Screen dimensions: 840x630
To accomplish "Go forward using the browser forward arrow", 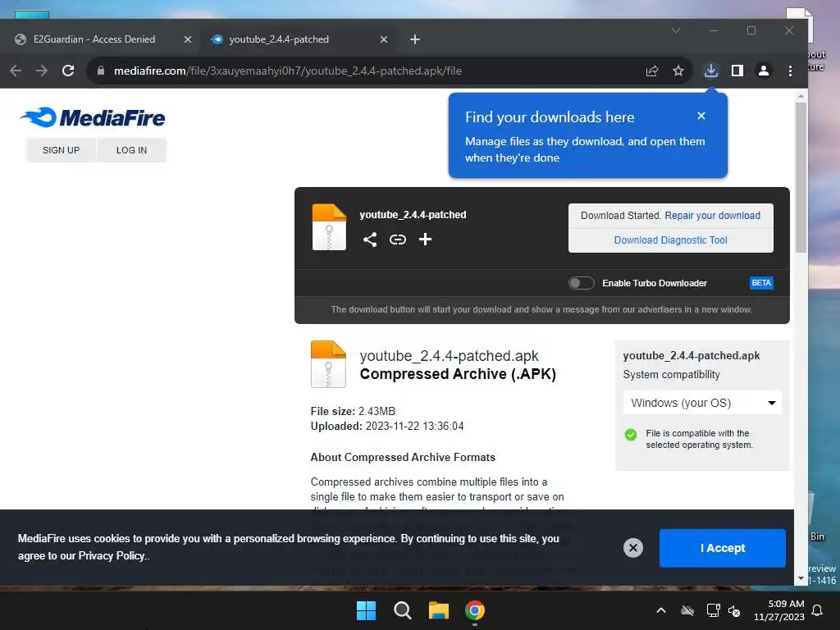I will tap(42, 71).
